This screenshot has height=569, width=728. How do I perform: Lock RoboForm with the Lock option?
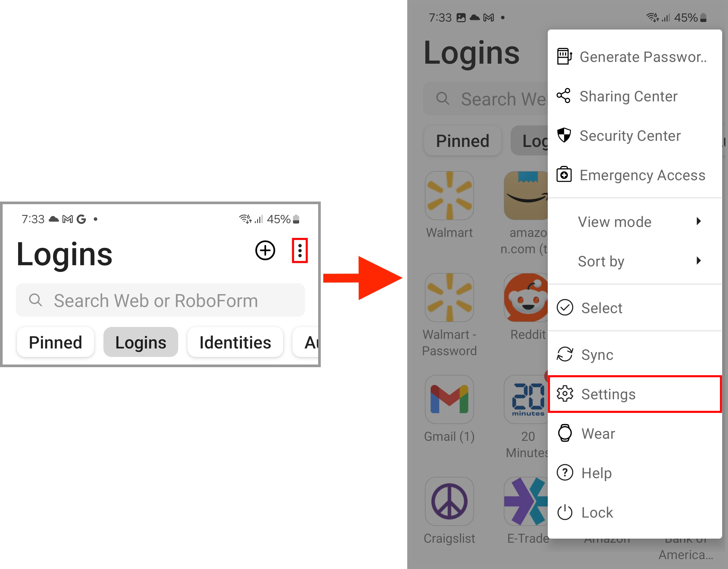(634, 512)
